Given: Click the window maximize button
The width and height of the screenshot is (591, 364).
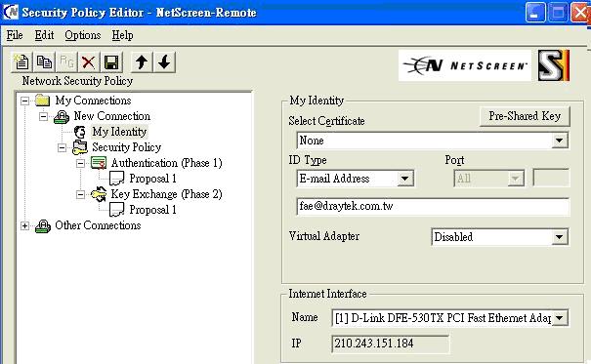Looking at the screenshot, I should click(x=558, y=13).
